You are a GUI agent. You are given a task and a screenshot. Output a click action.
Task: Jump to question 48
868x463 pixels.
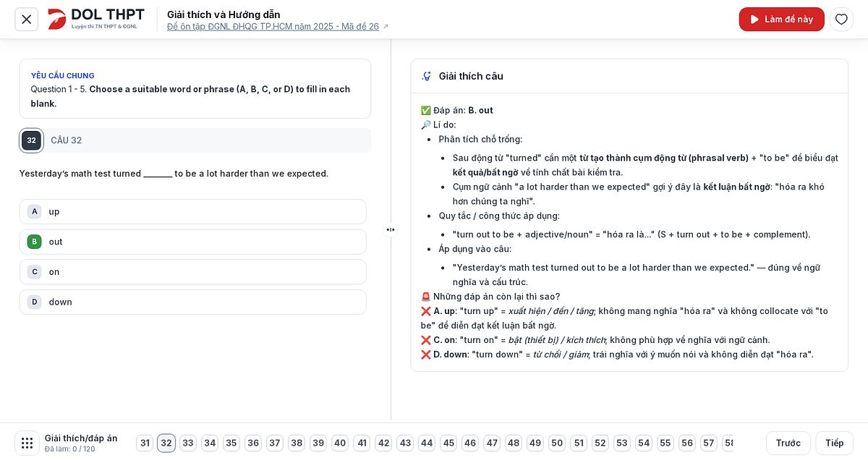[514, 443]
